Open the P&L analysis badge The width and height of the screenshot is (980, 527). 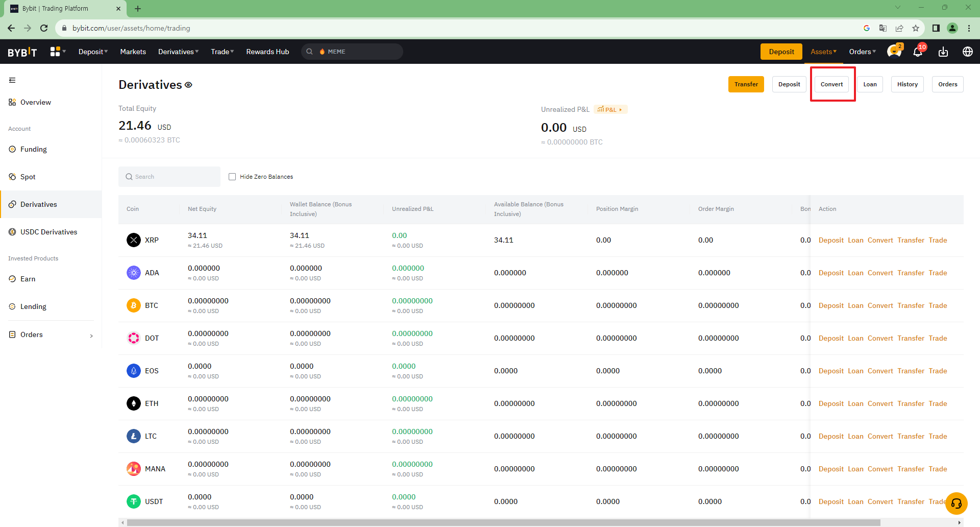click(x=610, y=109)
